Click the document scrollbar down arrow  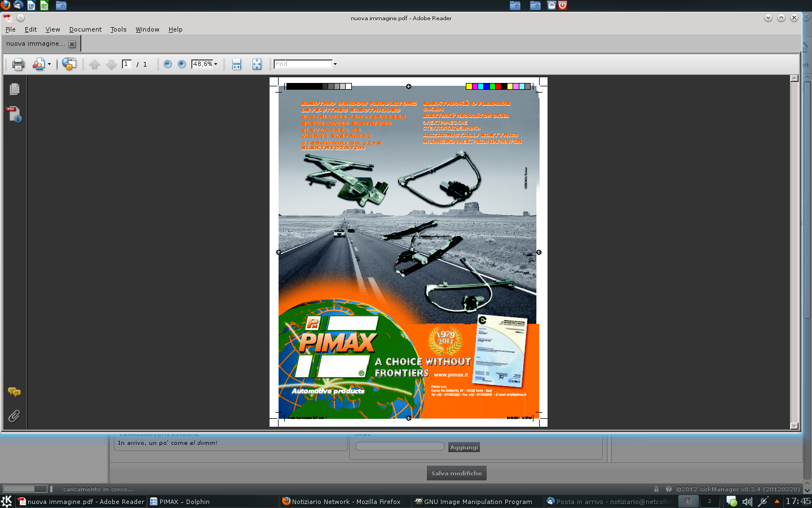point(795,426)
